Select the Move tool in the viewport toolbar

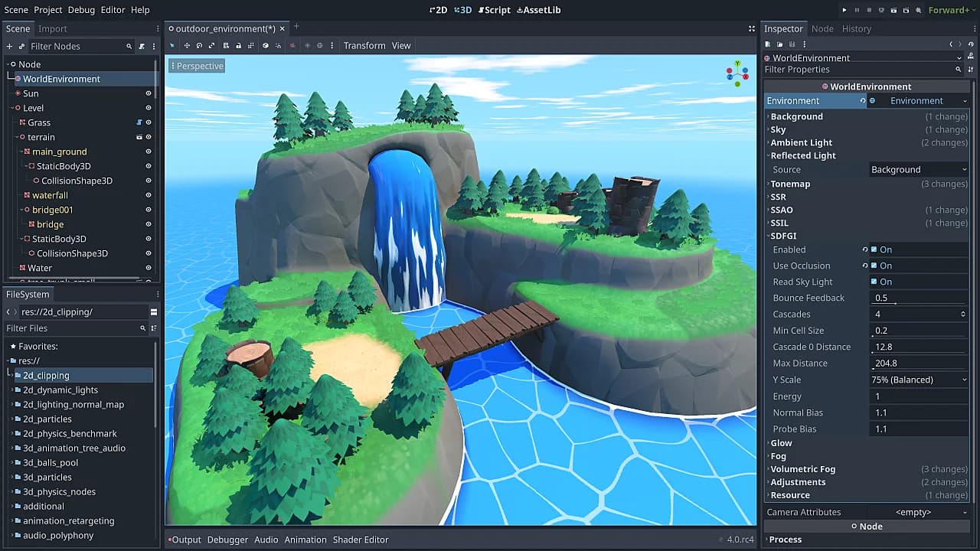click(187, 45)
